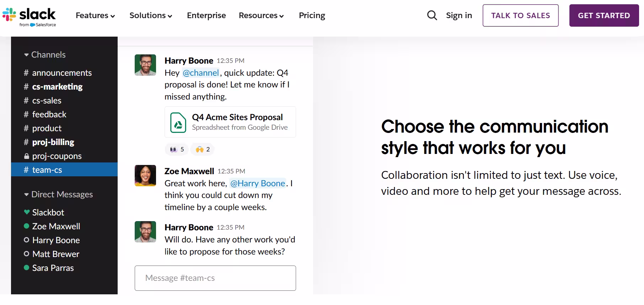Click the Slack logo
Viewport: 644px width, 305px height.
click(x=29, y=17)
